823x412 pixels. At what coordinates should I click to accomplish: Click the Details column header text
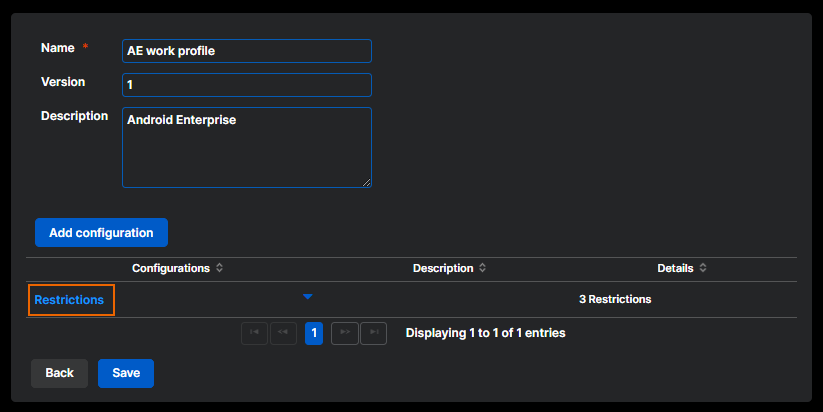[x=675, y=269]
